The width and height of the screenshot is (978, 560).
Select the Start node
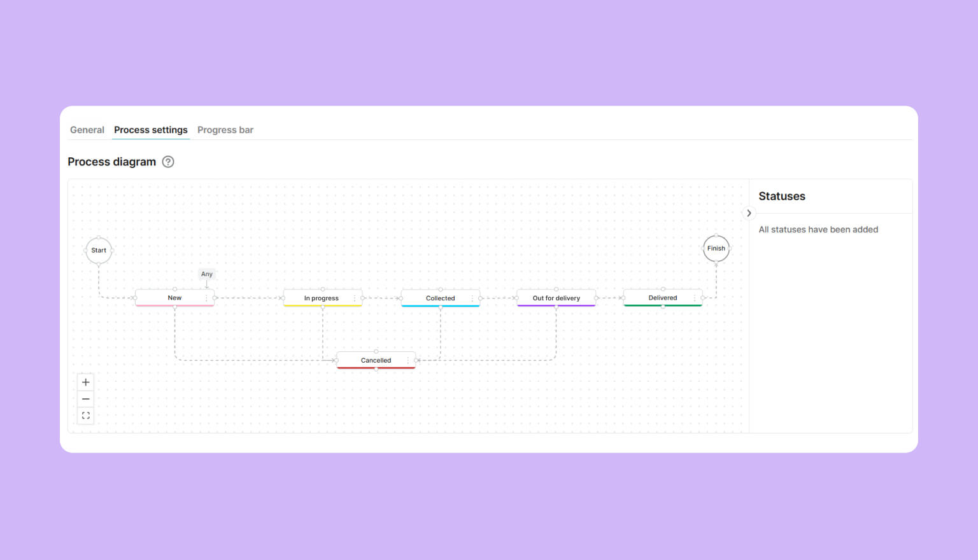tap(99, 250)
